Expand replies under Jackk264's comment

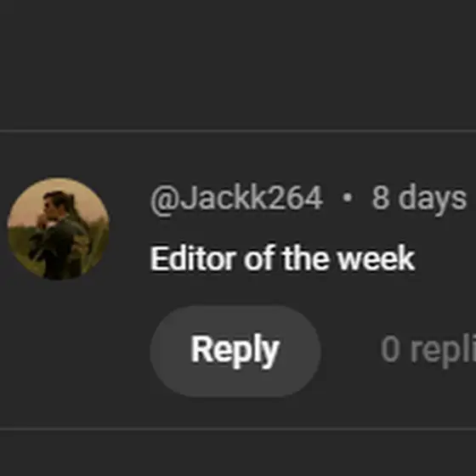[x=428, y=350]
